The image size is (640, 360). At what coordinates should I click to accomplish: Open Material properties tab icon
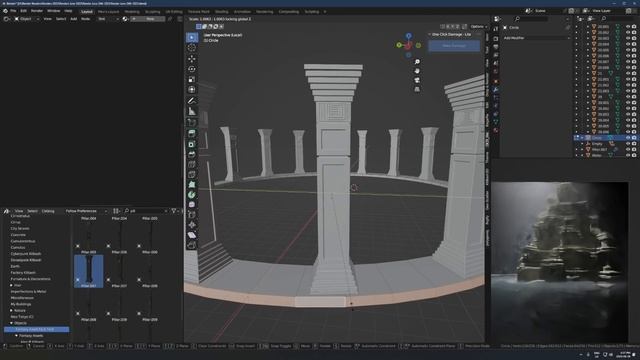(x=496, y=131)
